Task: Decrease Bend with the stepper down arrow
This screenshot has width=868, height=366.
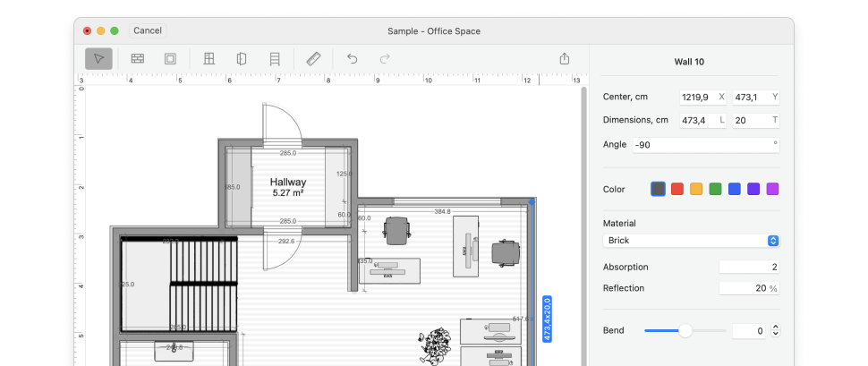Action: click(776, 335)
